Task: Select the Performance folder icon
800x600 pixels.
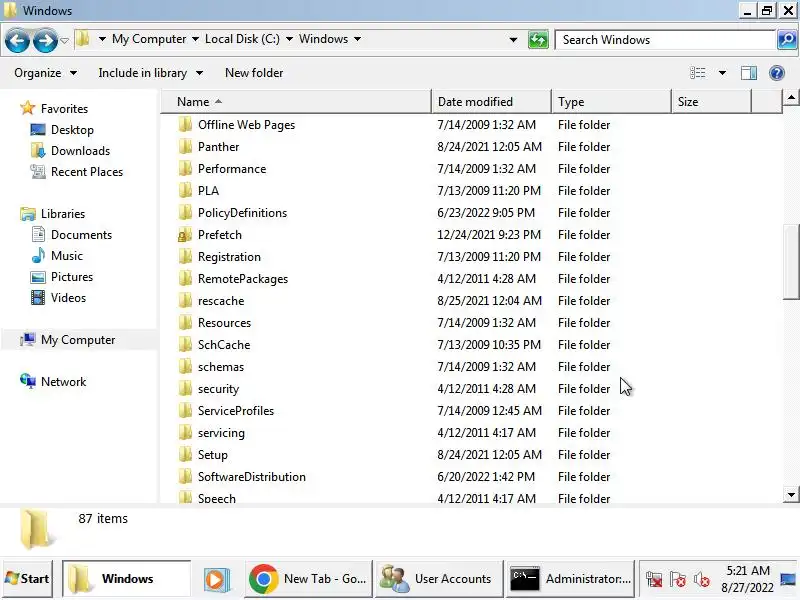Action: pos(185,168)
